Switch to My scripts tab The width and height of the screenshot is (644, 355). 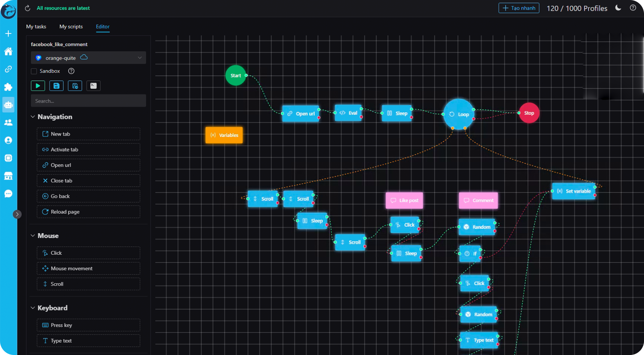[x=71, y=27]
